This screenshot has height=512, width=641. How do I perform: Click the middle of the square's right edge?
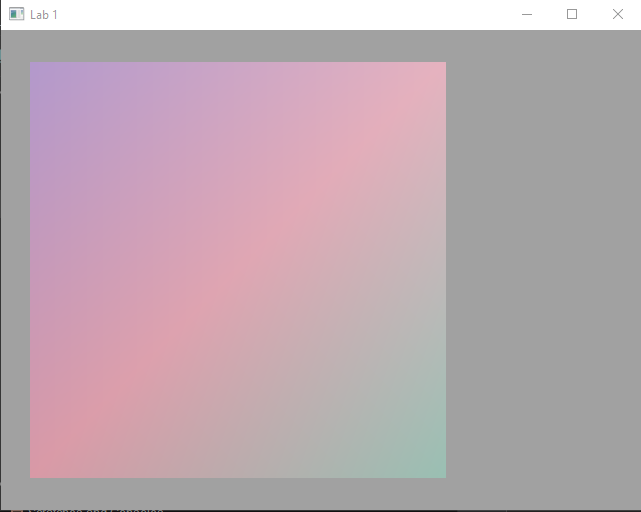[x=444, y=270]
